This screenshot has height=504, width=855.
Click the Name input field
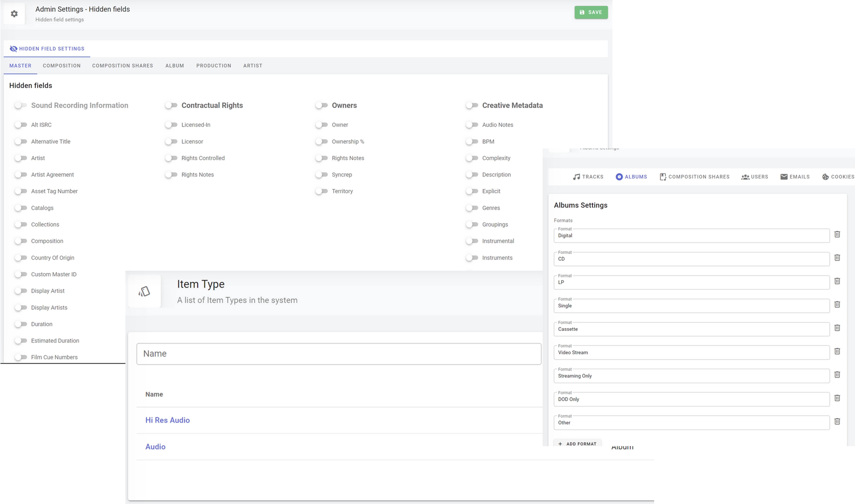coord(339,354)
